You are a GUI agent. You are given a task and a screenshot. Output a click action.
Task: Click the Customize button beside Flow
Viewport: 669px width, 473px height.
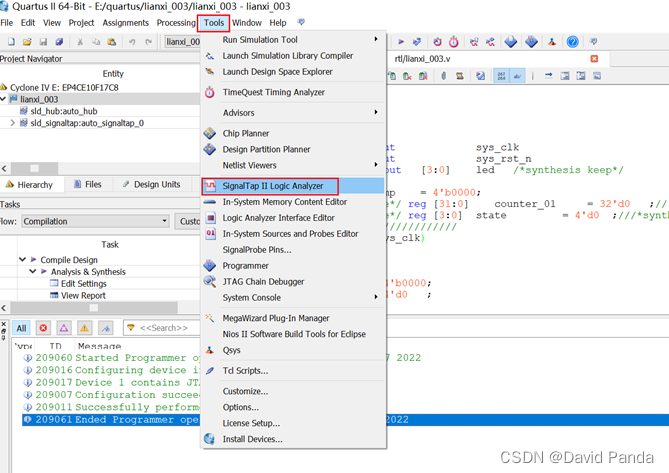click(x=188, y=221)
